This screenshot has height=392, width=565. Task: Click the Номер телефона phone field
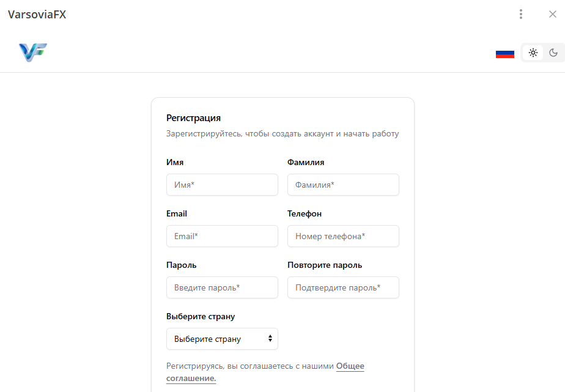click(343, 236)
